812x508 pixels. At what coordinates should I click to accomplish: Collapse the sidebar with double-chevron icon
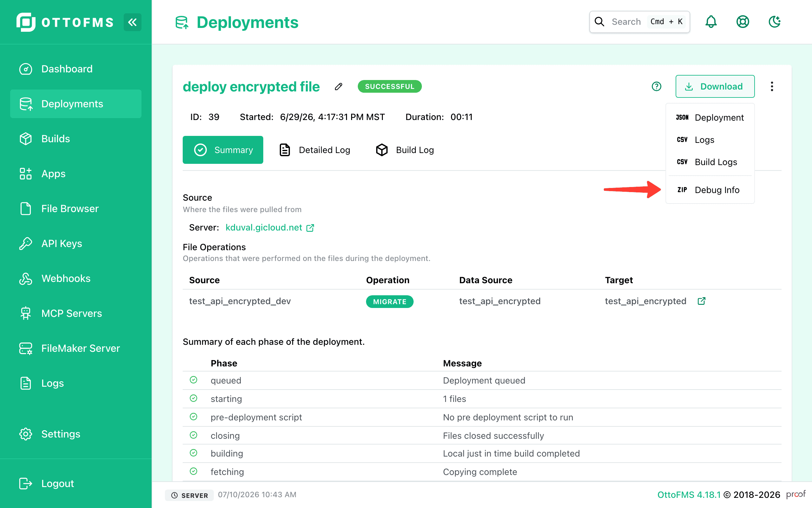132,22
